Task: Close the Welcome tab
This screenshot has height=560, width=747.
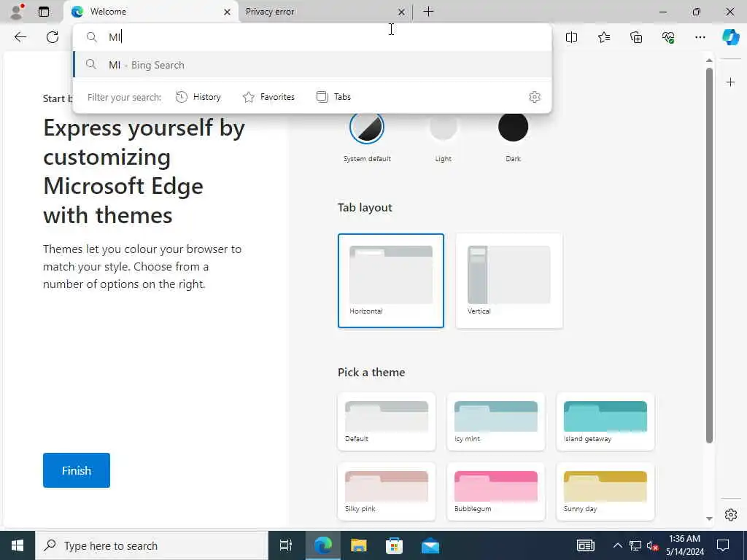Action: 228,12
